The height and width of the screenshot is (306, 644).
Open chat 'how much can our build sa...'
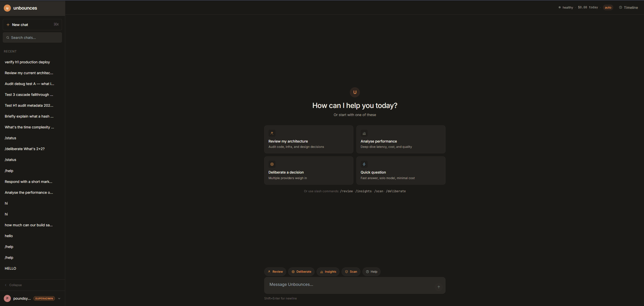pos(32,225)
